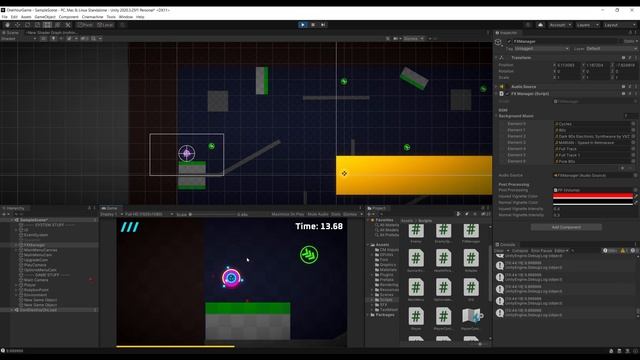Open the Tag dropdown in Inspector
The image size is (640, 360).
(541, 49)
